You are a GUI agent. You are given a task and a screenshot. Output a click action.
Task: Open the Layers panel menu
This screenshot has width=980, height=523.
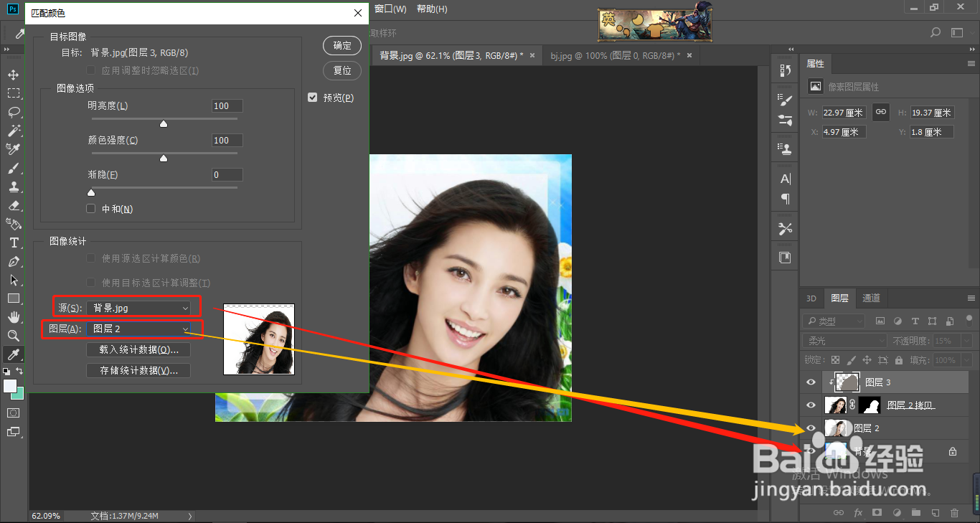971,298
